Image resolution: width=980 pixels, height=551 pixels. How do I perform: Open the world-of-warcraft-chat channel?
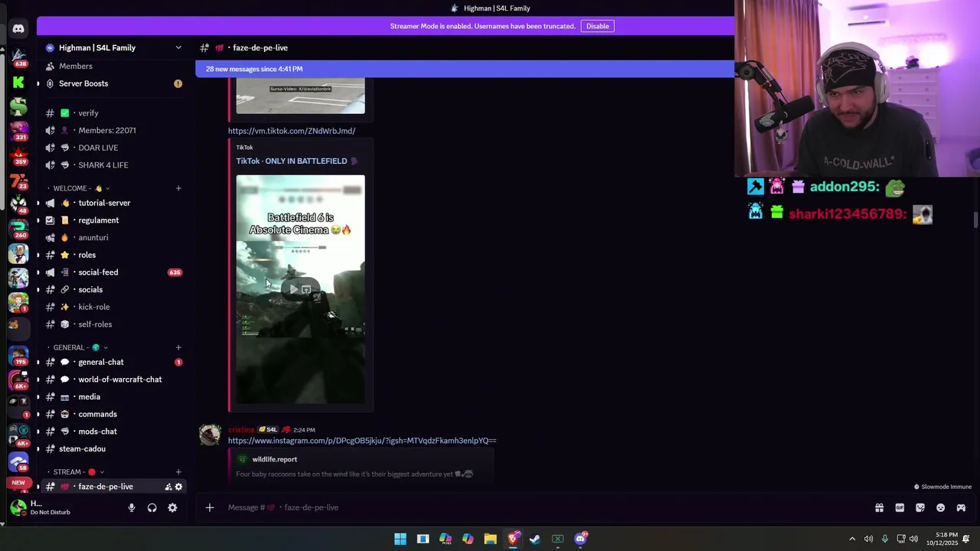pyautogui.click(x=113, y=380)
